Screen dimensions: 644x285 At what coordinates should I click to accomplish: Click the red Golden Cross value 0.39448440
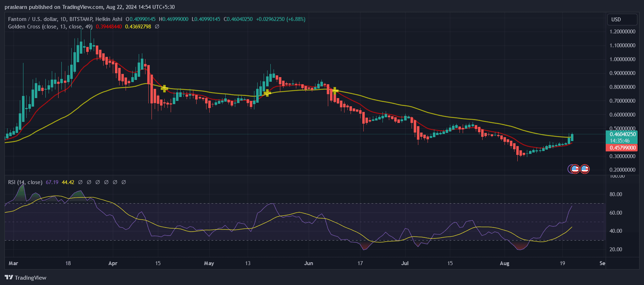coord(109,27)
